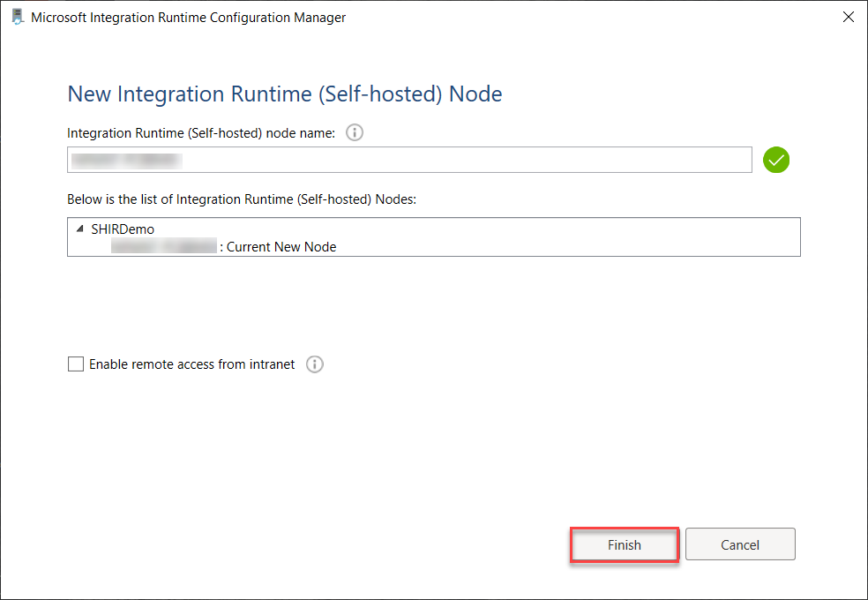Close the Configuration Manager window
The width and height of the screenshot is (868, 600).
[849, 17]
